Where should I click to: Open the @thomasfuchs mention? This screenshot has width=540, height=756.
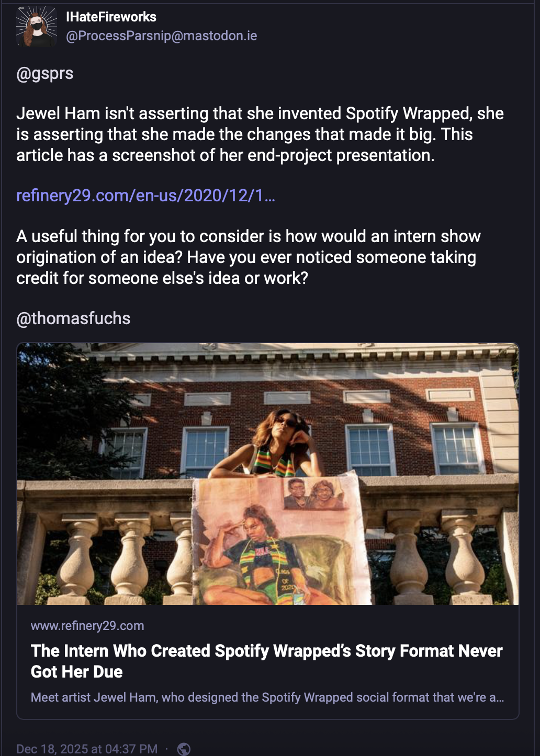pos(73,318)
